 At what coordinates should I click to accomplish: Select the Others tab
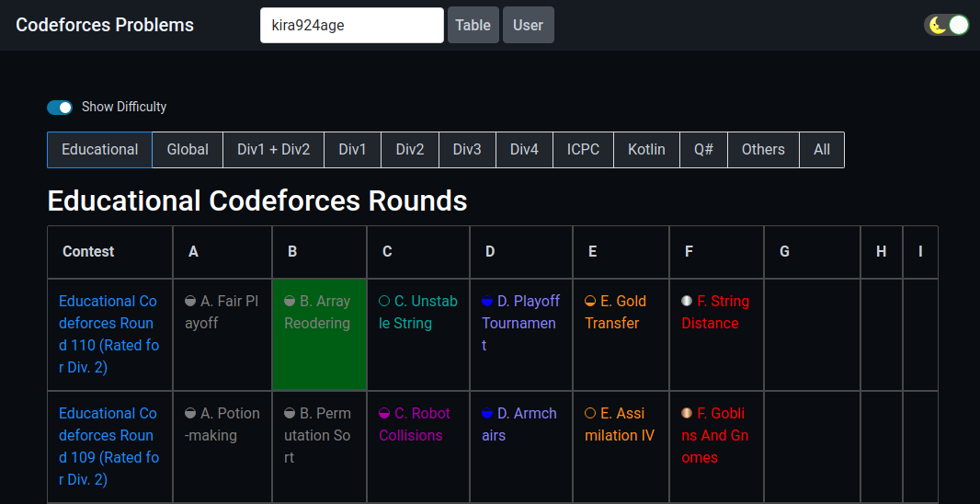click(763, 150)
